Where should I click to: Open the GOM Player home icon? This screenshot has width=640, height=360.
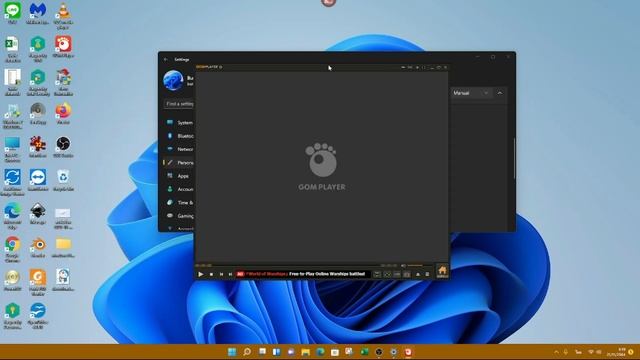click(442, 271)
